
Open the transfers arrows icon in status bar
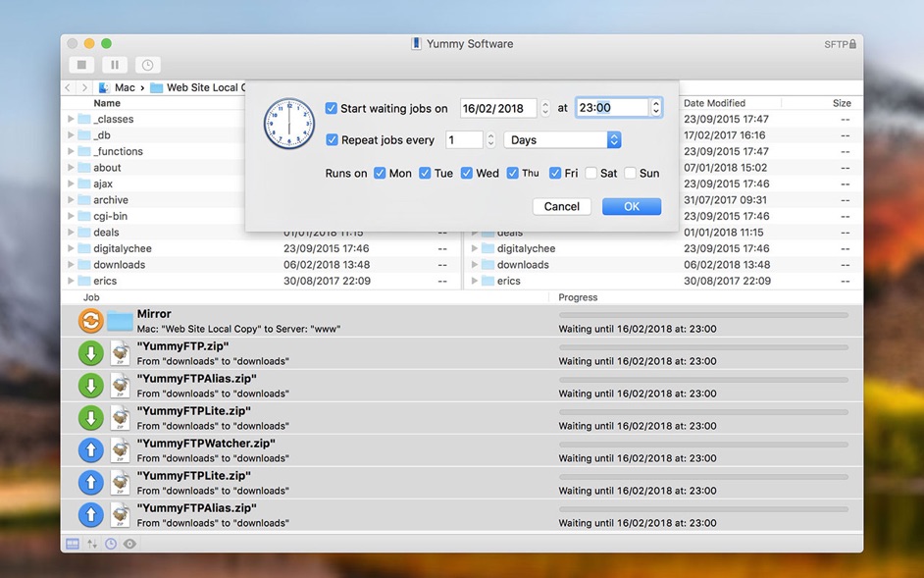[x=92, y=544]
